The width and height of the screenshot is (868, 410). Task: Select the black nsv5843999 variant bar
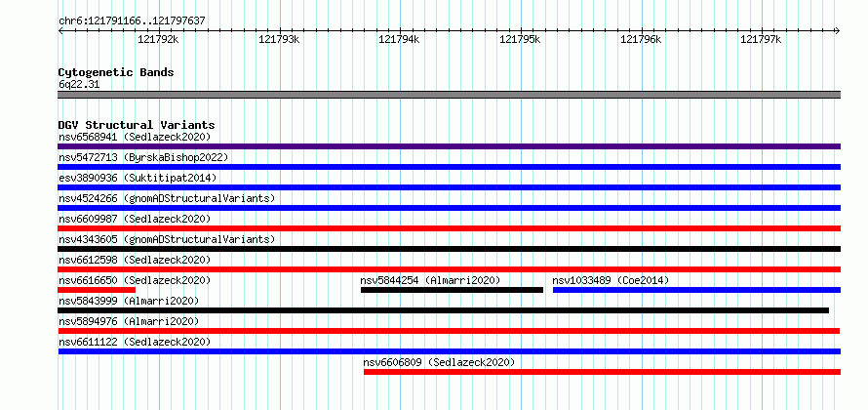(443, 310)
